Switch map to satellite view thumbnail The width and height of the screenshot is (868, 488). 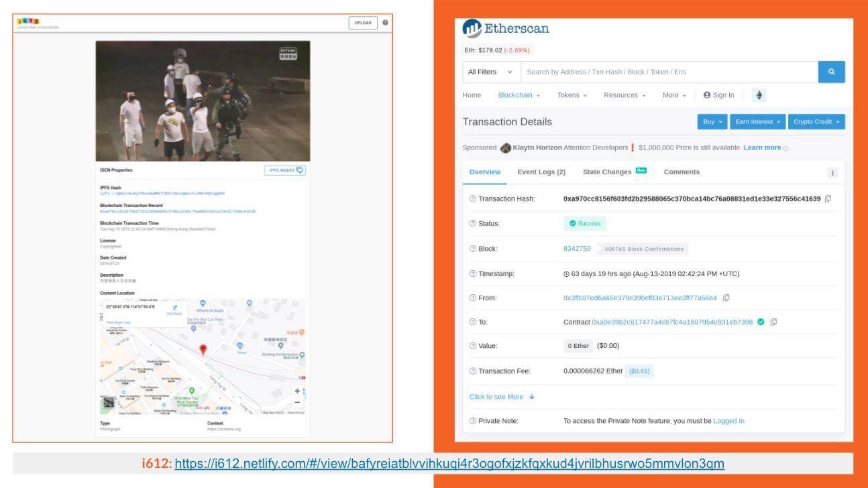click(x=108, y=403)
